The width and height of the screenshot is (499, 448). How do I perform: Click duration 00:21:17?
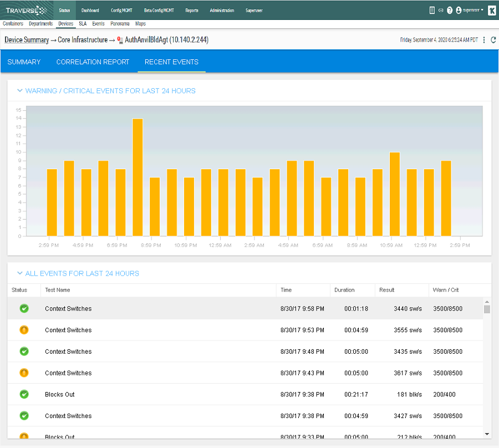356,395
